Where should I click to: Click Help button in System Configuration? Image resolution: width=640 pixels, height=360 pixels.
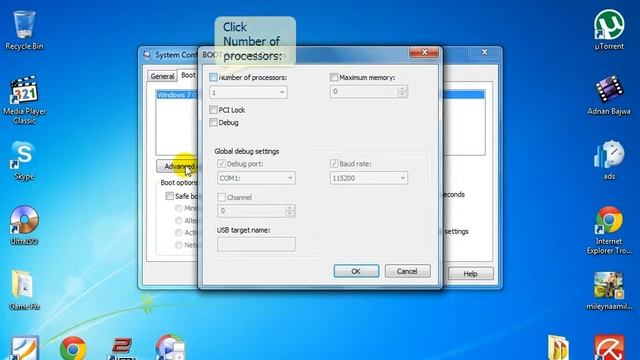click(x=471, y=273)
